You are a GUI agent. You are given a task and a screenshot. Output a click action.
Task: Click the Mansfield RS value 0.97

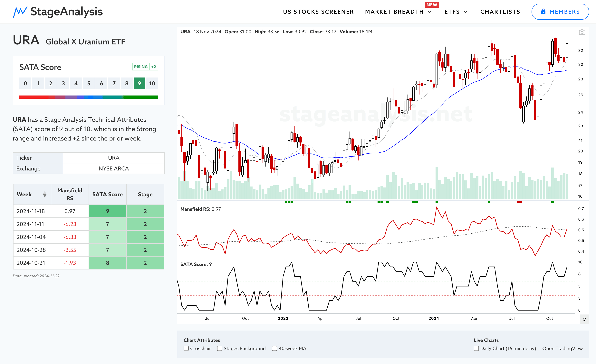pyautogui.click(x=70, y=211)
